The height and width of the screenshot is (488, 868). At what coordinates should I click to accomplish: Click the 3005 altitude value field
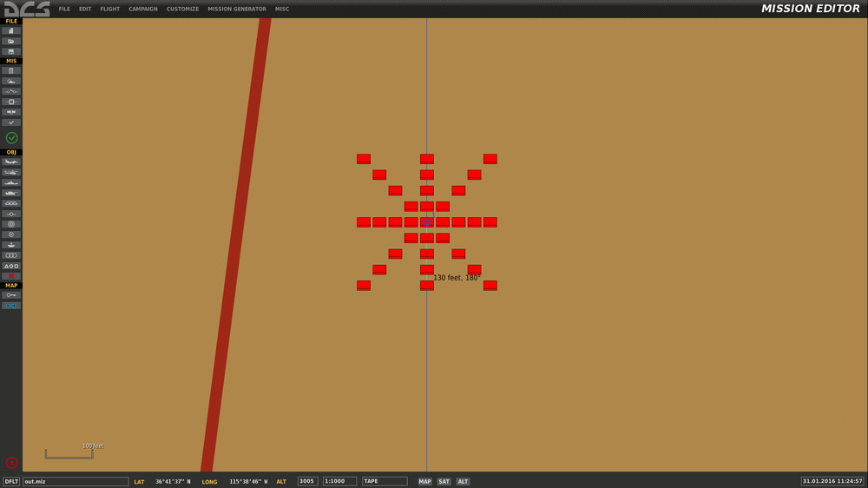(308, 481)
